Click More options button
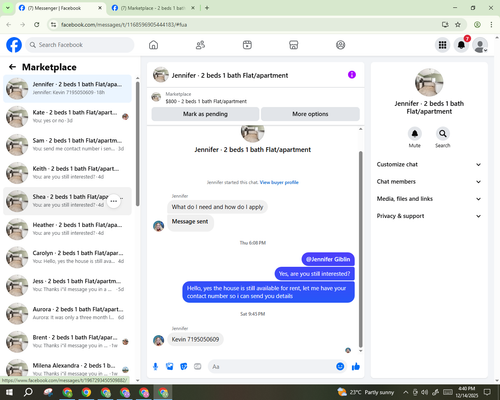 point(310,114)
